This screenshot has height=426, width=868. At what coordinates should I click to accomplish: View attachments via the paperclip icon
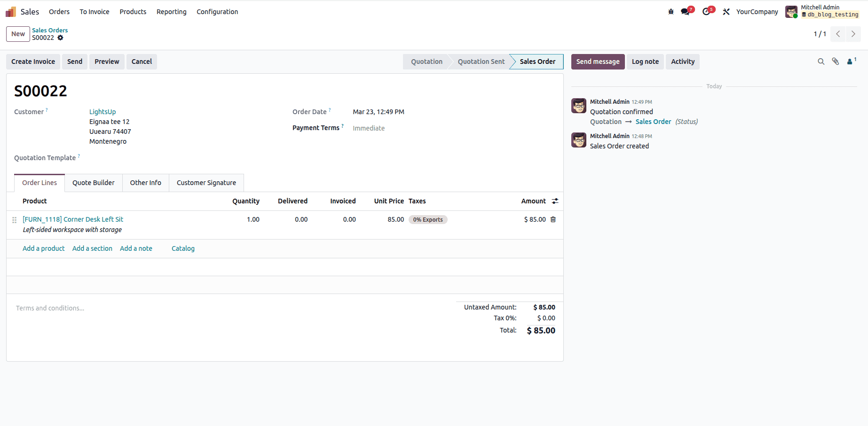pos(836,62)
